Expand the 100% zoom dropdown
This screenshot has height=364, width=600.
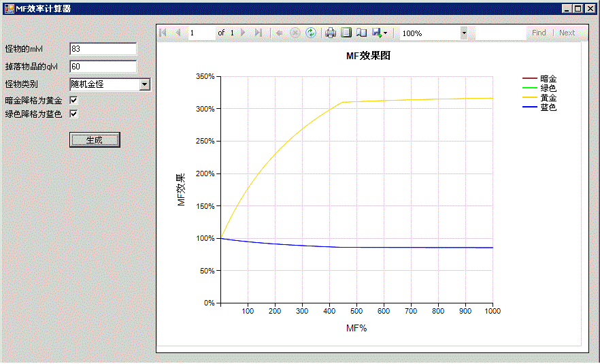(464, 33)
